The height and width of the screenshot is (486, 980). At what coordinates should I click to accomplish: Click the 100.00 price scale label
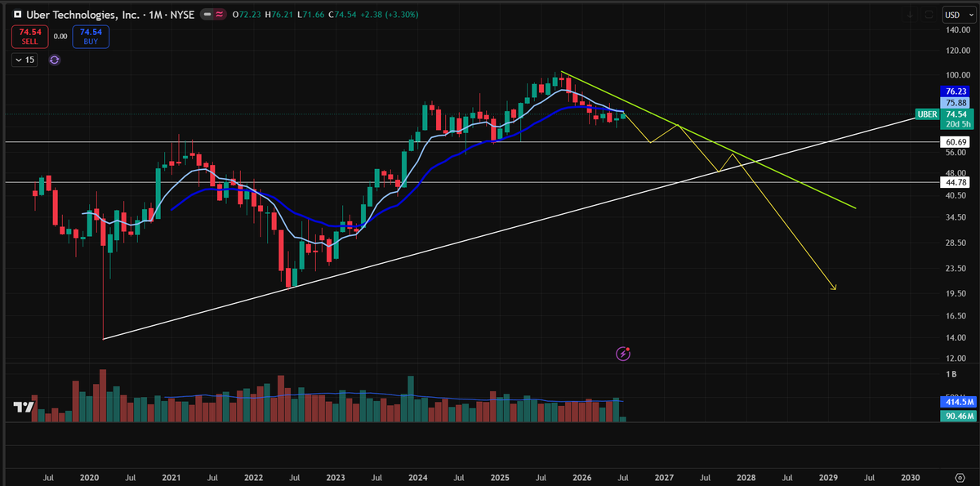click(x=957, y=75)
